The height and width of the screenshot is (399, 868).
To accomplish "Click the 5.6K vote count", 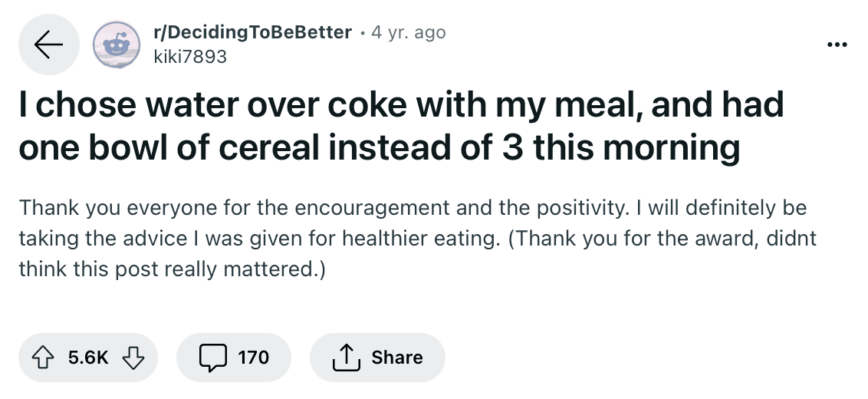I will tap(89, 358).
